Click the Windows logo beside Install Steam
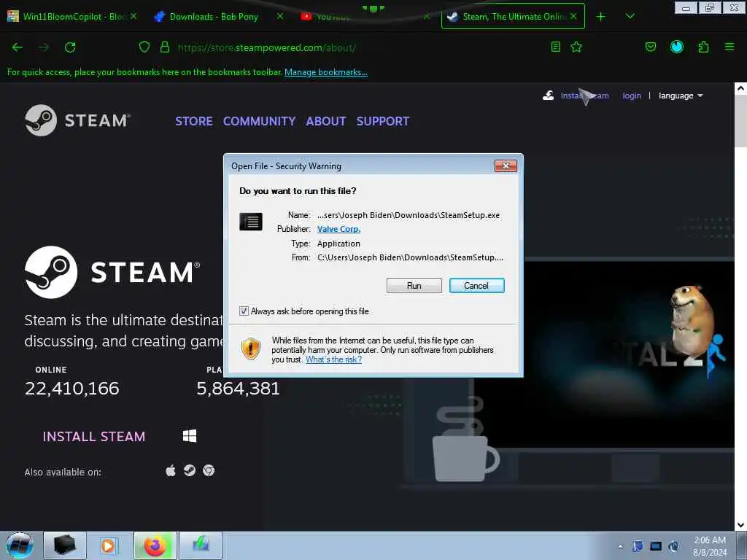This screenshot has height=560, width=747. click(190, 436)
